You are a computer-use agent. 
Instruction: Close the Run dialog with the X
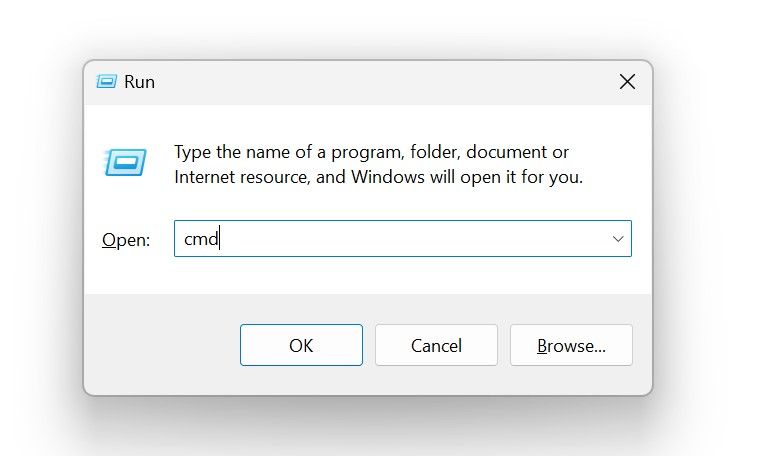click(627, 82)
